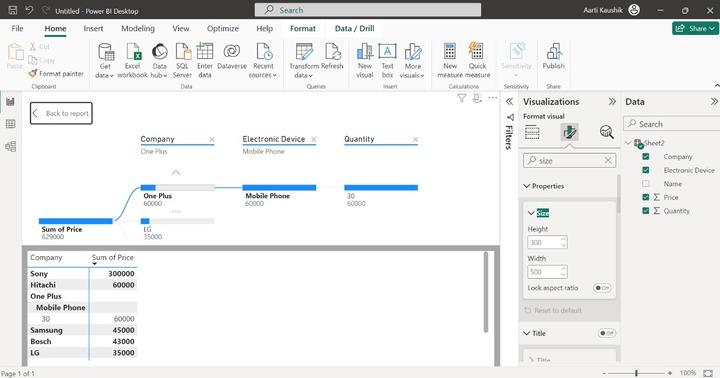Open the Insert tab
Viewport: 720px width, 378px height.
coord(93,28)
